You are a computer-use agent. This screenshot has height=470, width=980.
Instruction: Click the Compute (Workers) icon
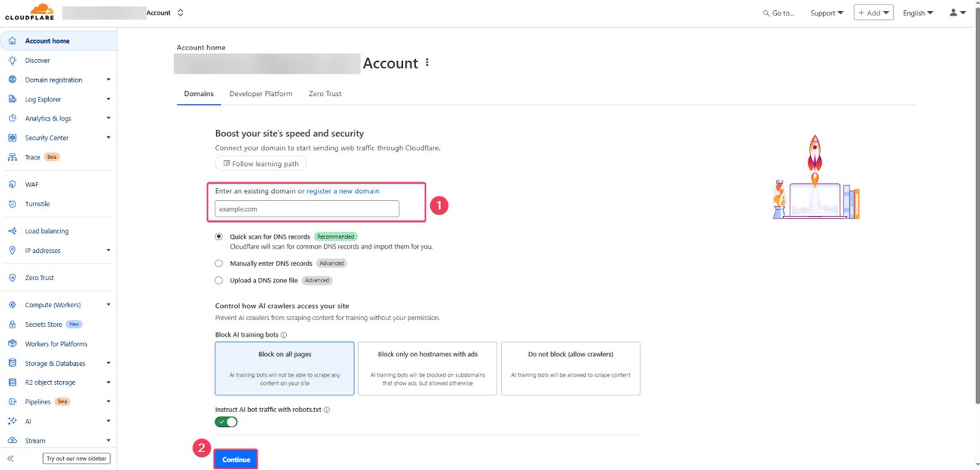12,305
